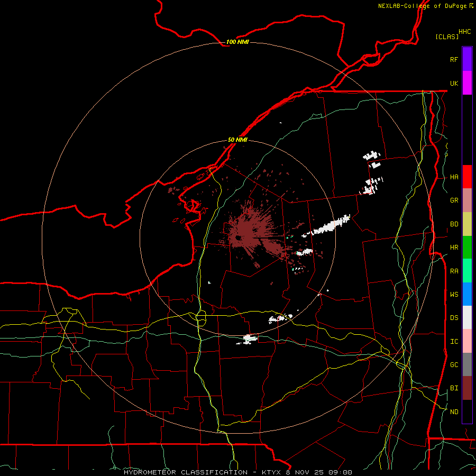This screenshot has height=476, width=476.
Task: Click the RF legend label
Action: click(x=454, y=59)
